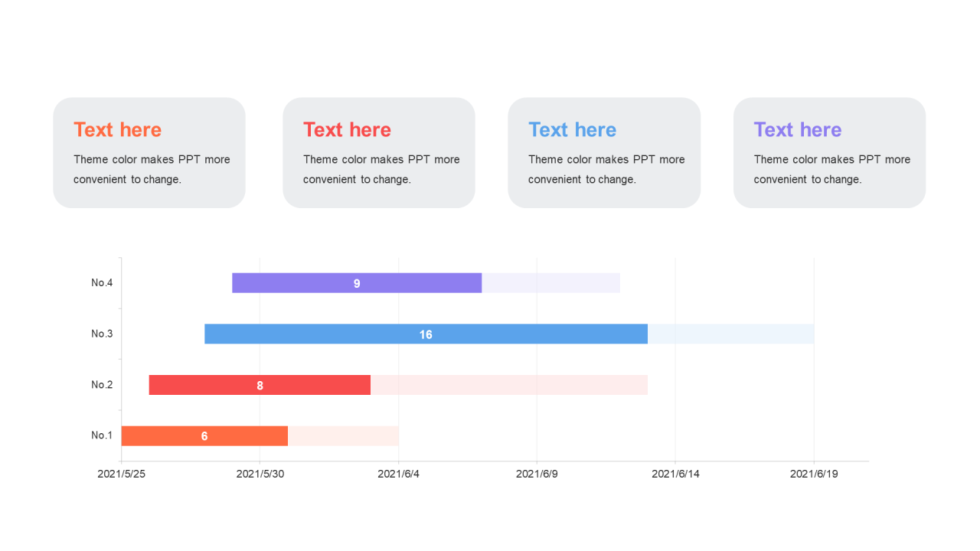Click the orange bar labeled 6
This screenshot has height=551, width=980.
pyautogui.click(x=204, y=435)
